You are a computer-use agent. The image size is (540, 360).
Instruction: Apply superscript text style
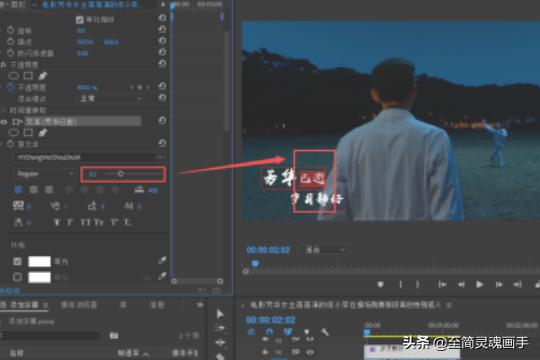pos(114,222)
